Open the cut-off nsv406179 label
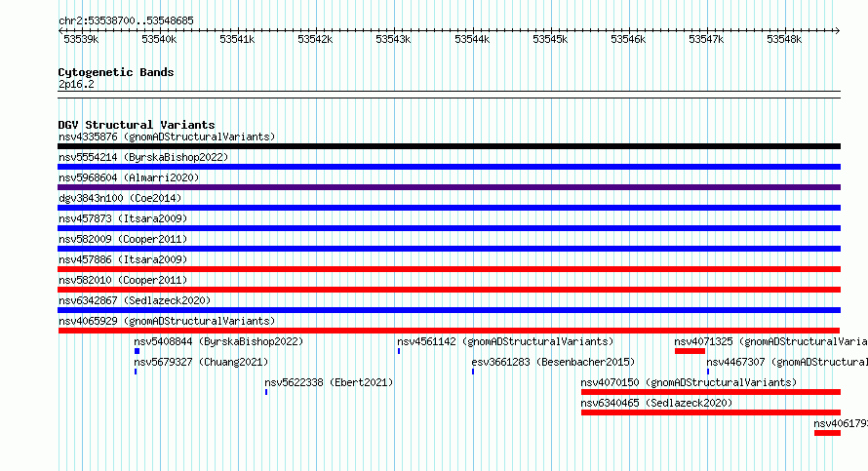Viewport: 868px width, 471px height. click(841, 423)
